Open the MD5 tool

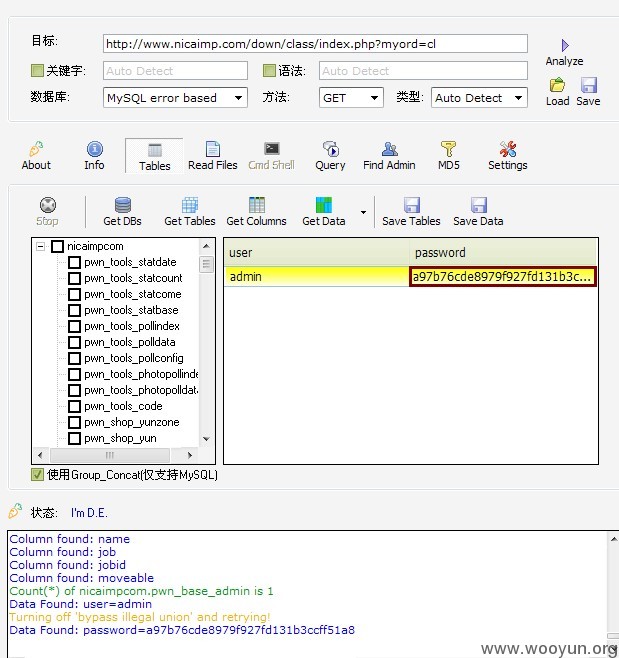448,156
